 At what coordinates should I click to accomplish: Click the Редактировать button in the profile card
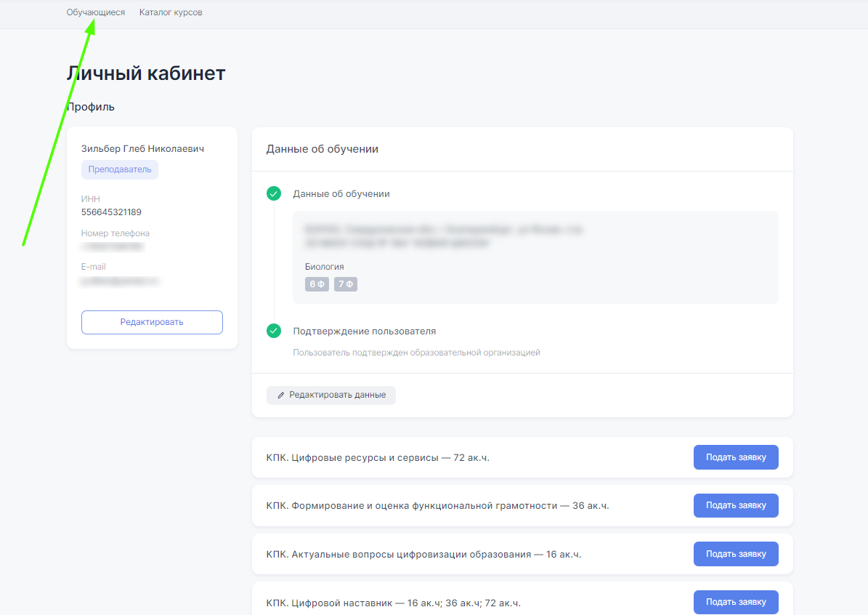click(x=152, y=322)
